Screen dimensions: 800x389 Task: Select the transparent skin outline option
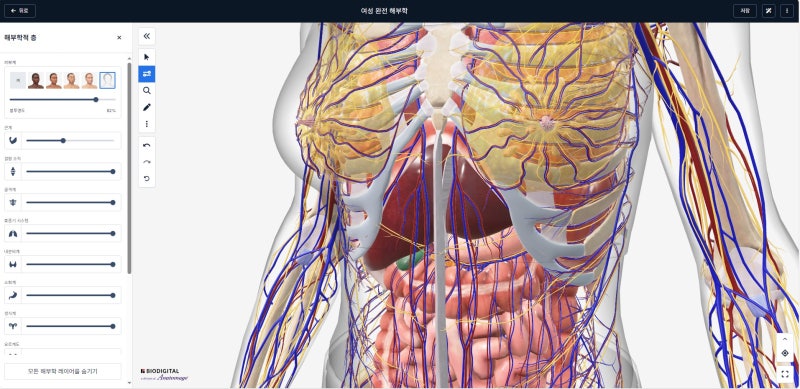pyautogui.click(x=107, y=80)
